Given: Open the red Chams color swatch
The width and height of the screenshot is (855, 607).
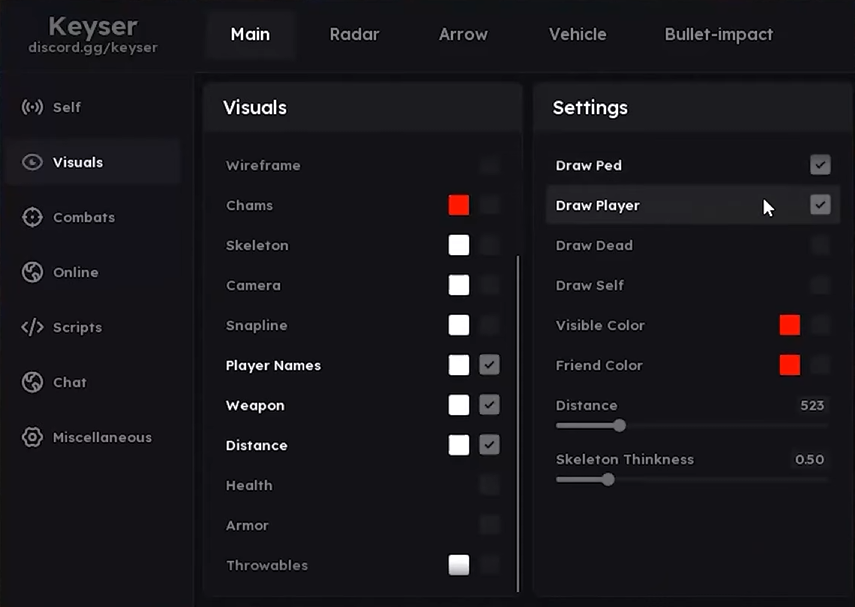Looking at the screenshot, I should click(x=459, y=205).
